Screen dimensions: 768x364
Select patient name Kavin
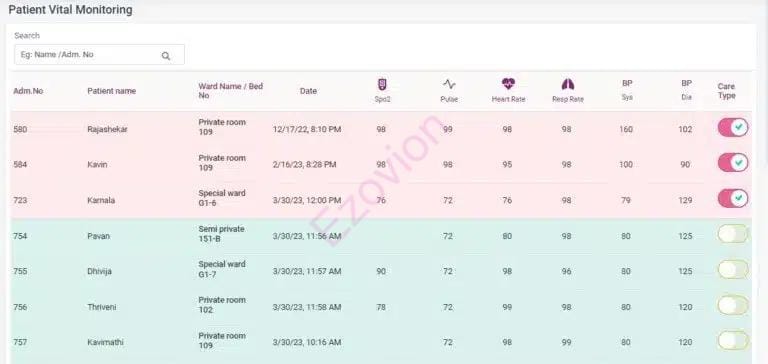click(97, 165)
